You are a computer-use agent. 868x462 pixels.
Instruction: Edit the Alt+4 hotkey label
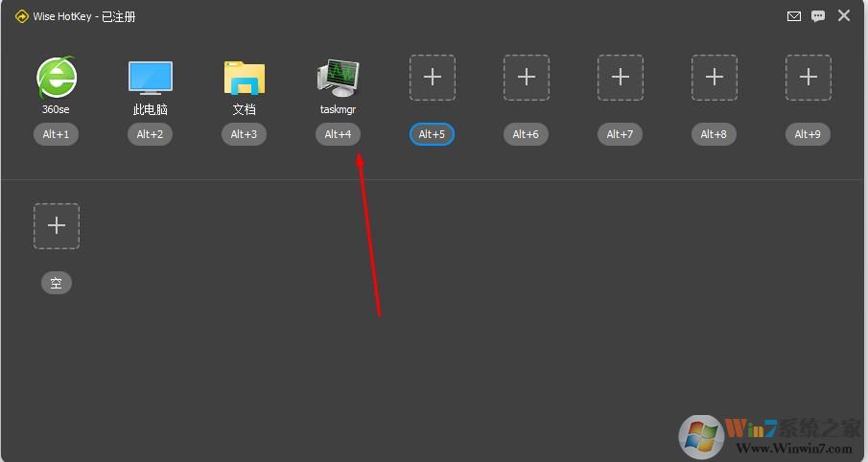point(339,134)
